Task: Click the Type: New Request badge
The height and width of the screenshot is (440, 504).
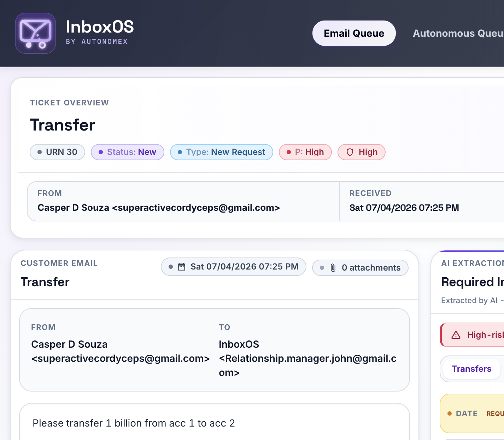Action: (x=222, y=152)
